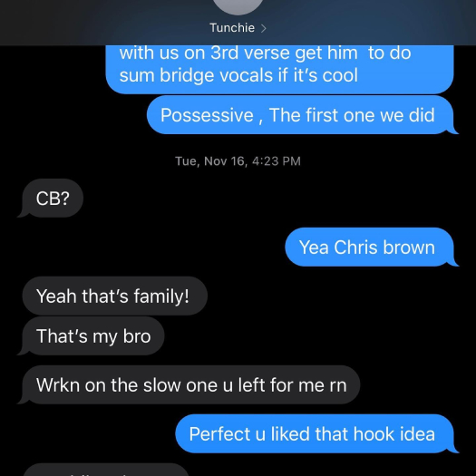Tap the word 'Possessive' in blue bubble
Image resolution: width=476 pixels, height=476 pixels.
click(207, 115)
